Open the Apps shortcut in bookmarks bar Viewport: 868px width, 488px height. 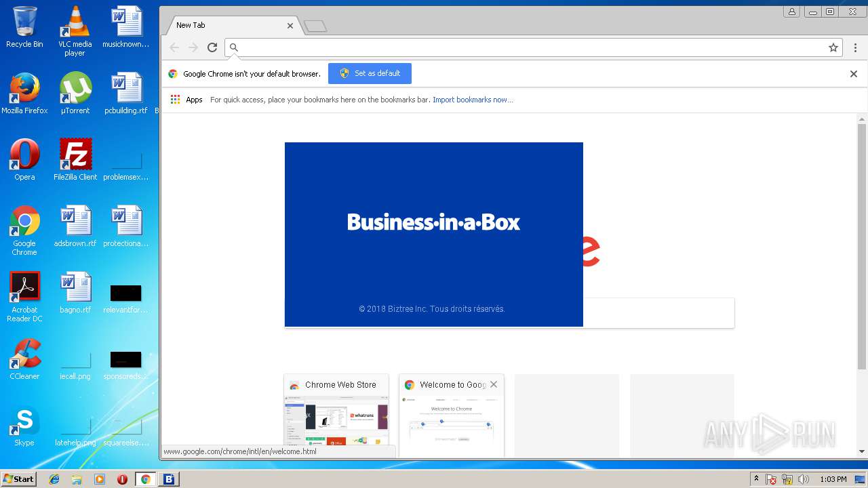[186, 100]
